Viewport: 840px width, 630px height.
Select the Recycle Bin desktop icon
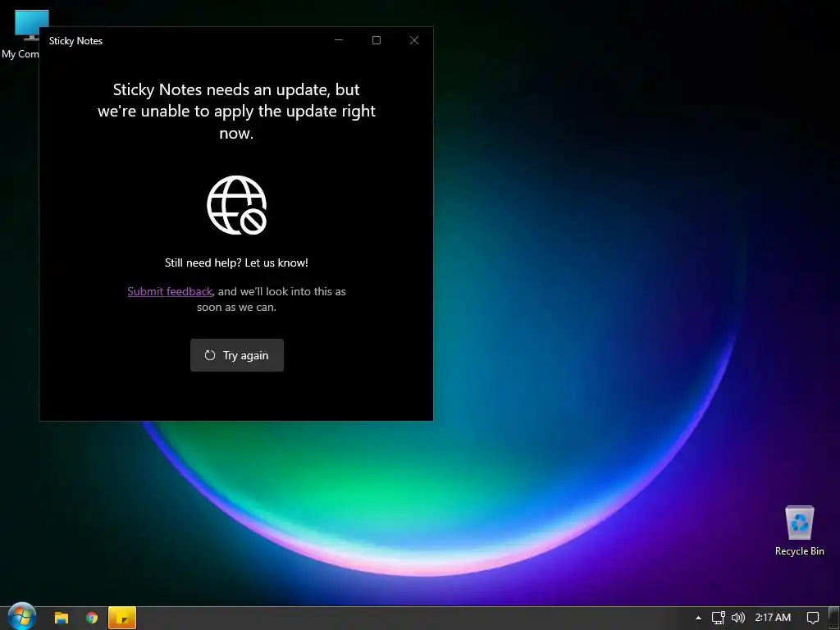(x=799, y=531)
